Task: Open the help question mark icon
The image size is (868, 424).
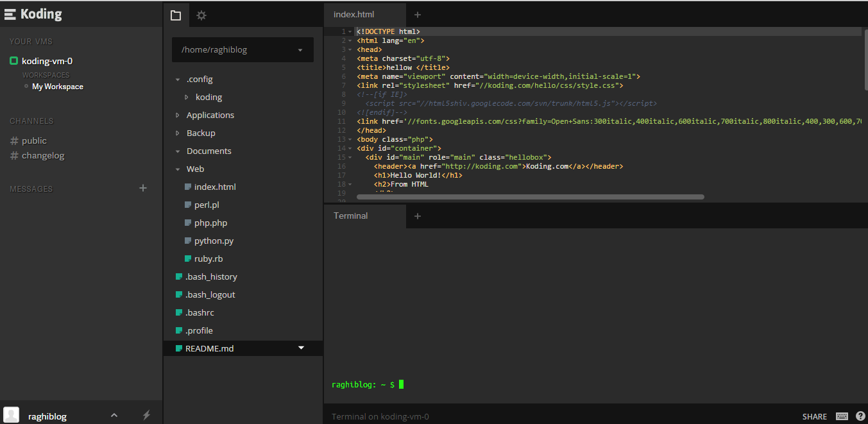Action: [860, 416]
